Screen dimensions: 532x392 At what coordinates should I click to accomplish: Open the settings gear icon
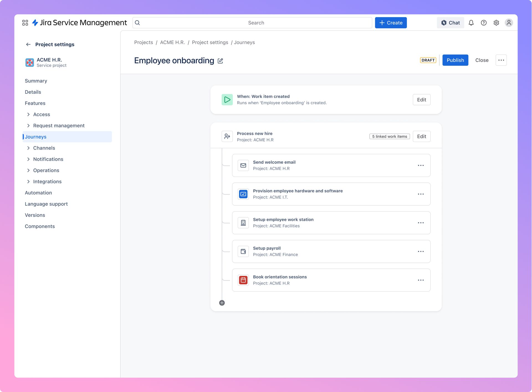click(496, 22)
